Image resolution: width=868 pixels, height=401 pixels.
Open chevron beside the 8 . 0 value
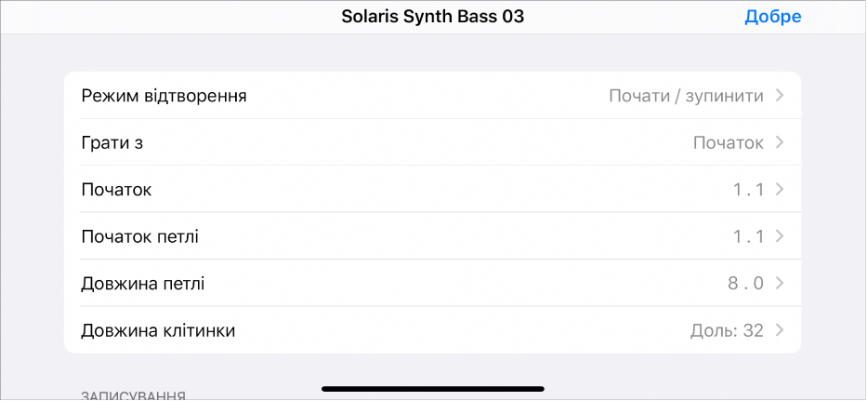[780, 283]
